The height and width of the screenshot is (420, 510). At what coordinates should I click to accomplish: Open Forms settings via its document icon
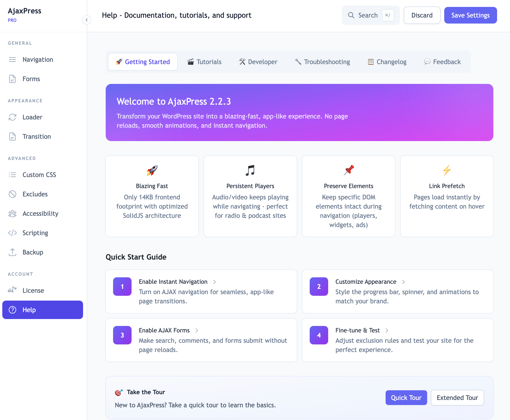click(x=12, y=79)
